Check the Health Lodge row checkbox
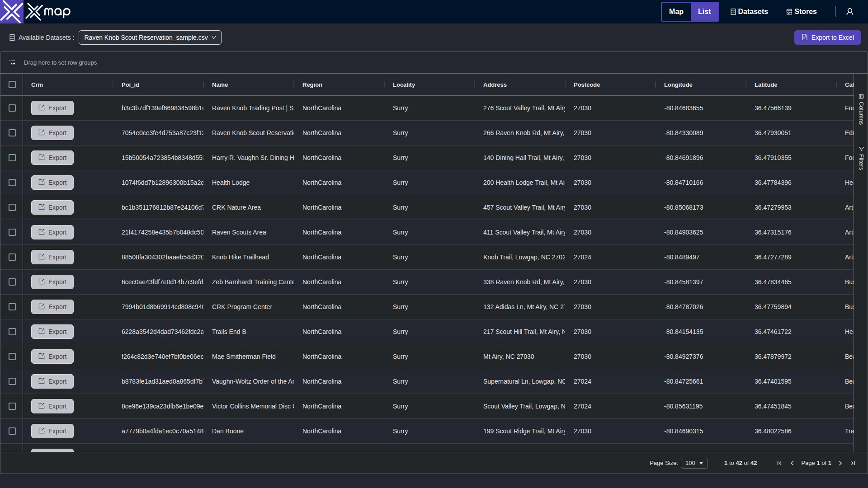Viewport: 868px width, 488px height. click(12, 183)
